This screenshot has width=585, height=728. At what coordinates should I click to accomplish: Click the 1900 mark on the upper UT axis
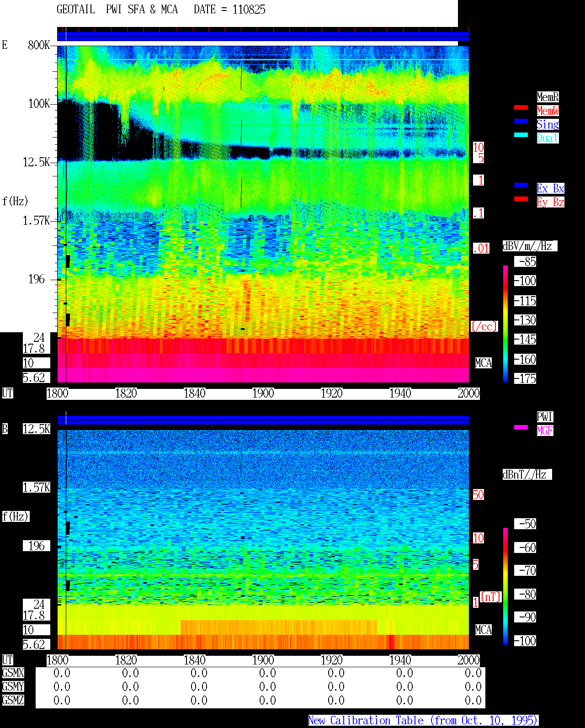(263, 393)
